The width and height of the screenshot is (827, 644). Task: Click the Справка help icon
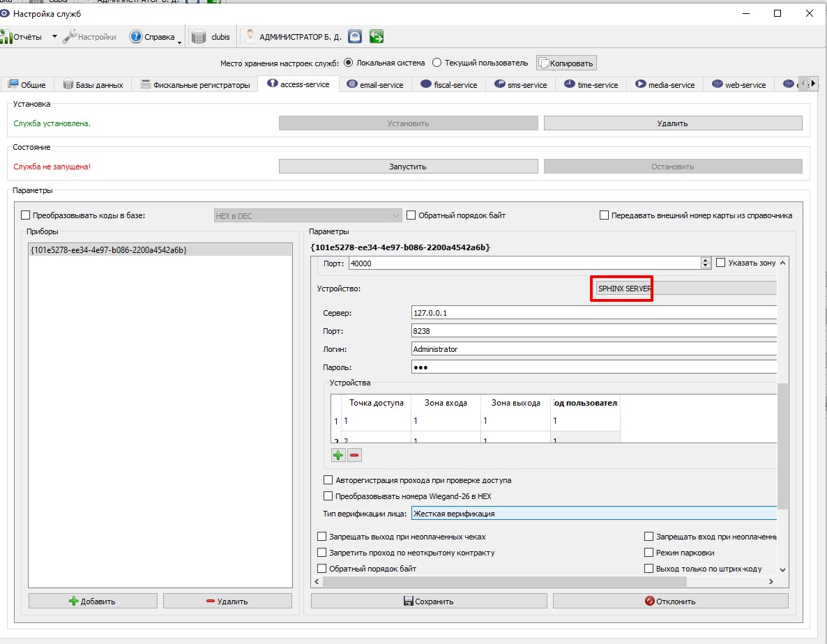pyautogui.click(x=135, y=37)
